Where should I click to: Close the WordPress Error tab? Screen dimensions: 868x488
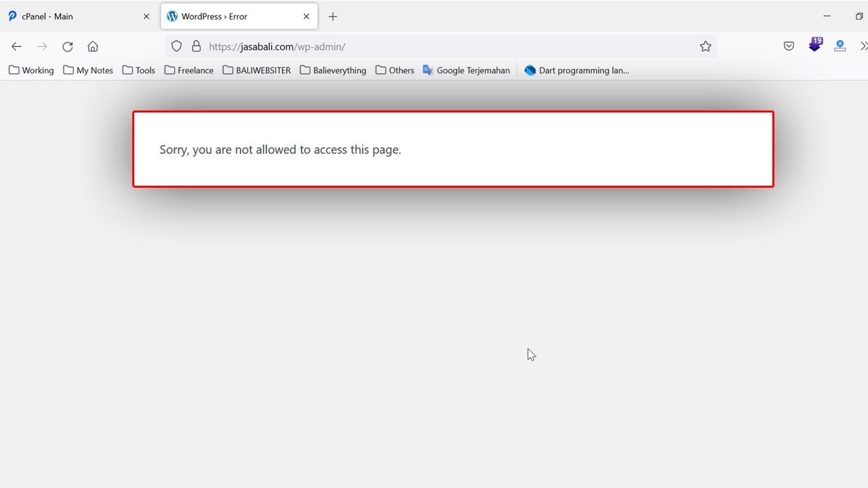click(307, 16)
